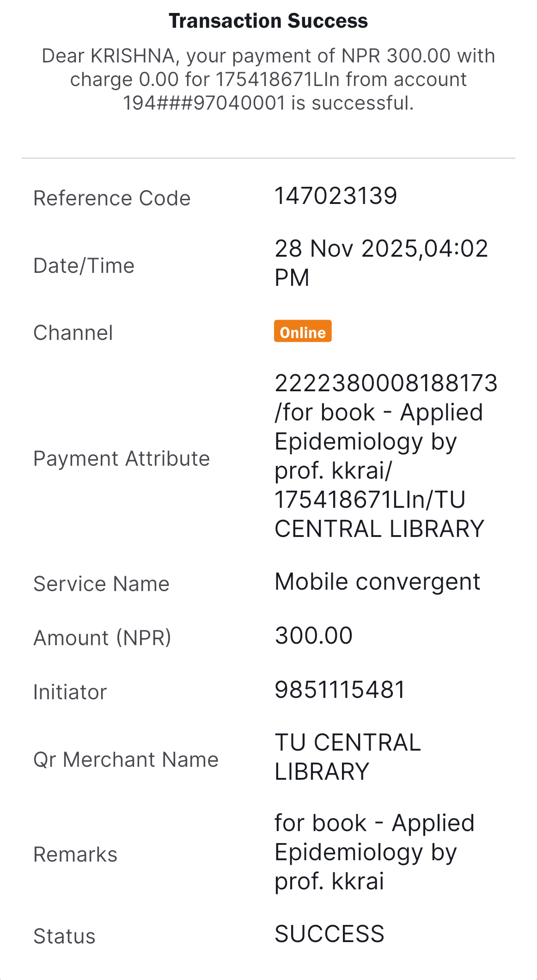The image size is (537, 980).
Task: Select the reference code value 147023139
Action: 336,196
